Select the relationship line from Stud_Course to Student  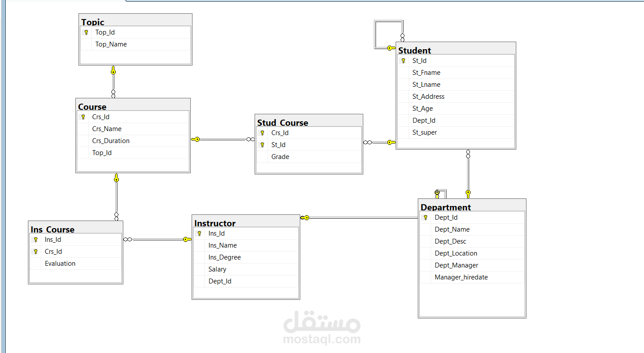379,143
